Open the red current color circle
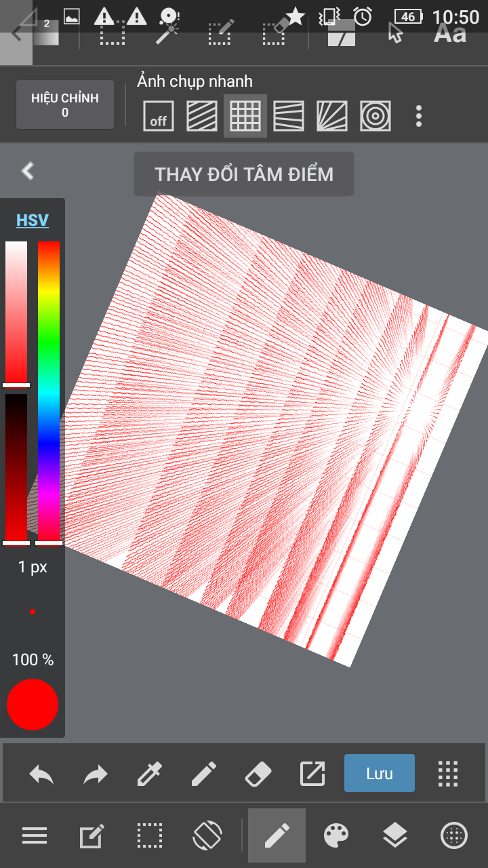Viewport: 488px width, 868px height. click(x=33, y=705)
